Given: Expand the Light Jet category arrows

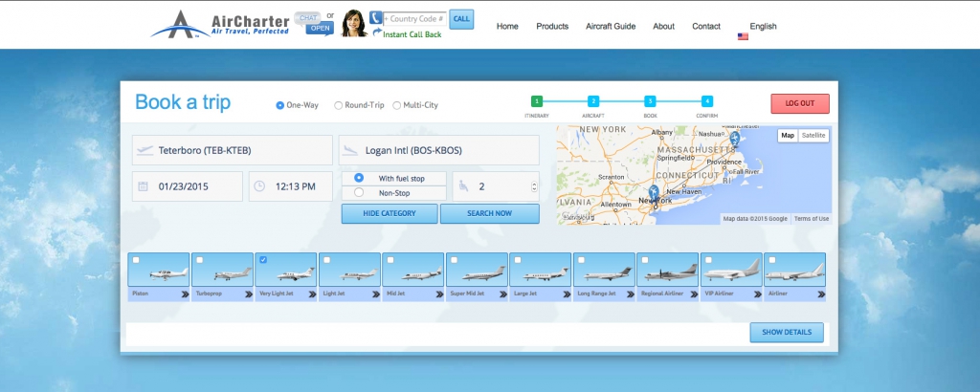Looking at the screenshot, I should click(376, 294).
